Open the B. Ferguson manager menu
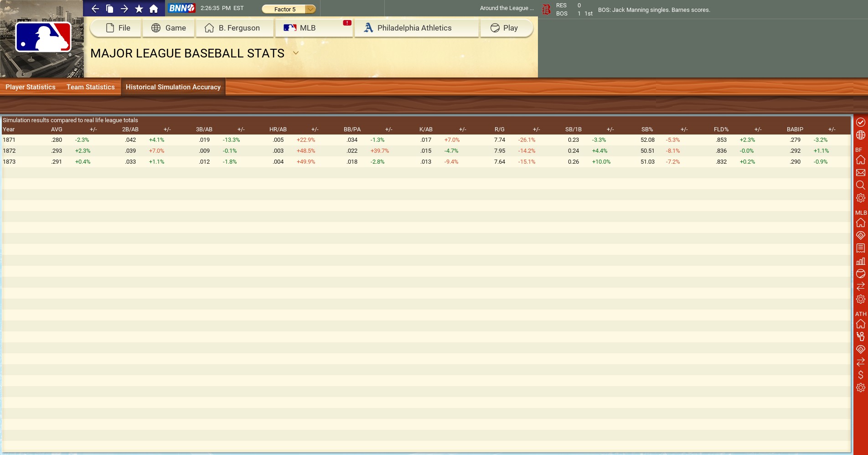 (x=234, y=28)
